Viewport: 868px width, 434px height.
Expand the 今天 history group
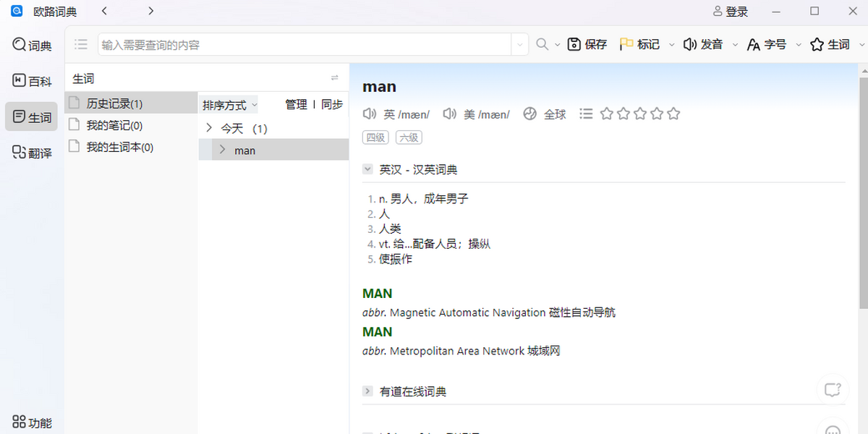[209, 129]
